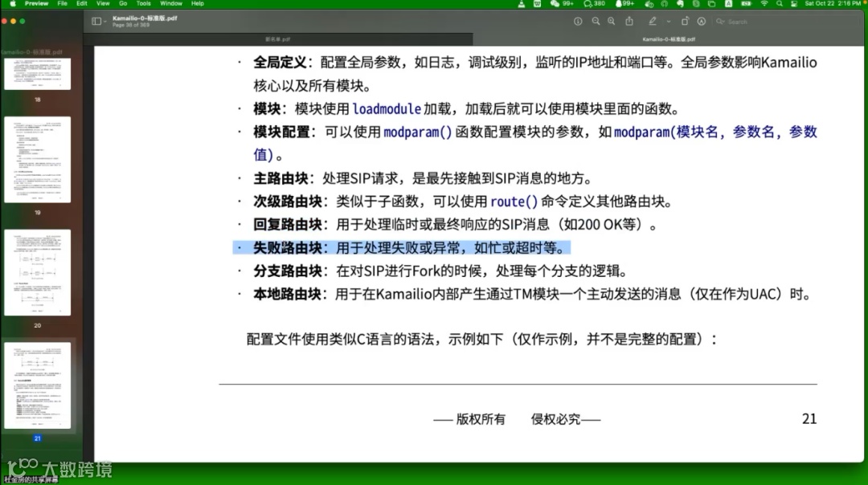Viewport: 868px width, 485px height.
Task: Select page 18 thumbnail in sidebar
Action: (x=38, y=74)
